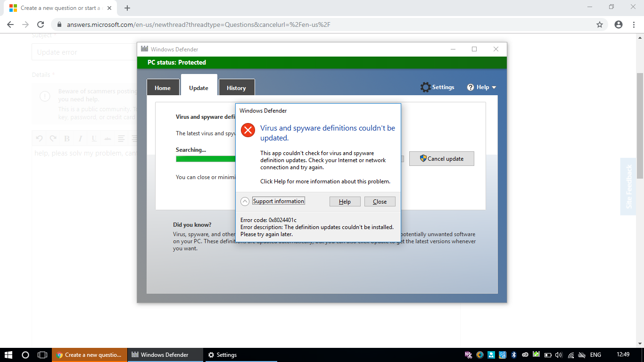Click the Subject input field in Chrome
Image resolution: width=644 pixels, height=362 pixels.
tap(84, 52)
